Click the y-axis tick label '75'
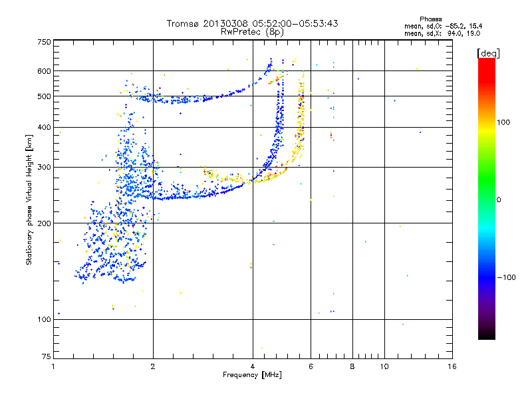 pyautogui.click(x=47, y=356)
